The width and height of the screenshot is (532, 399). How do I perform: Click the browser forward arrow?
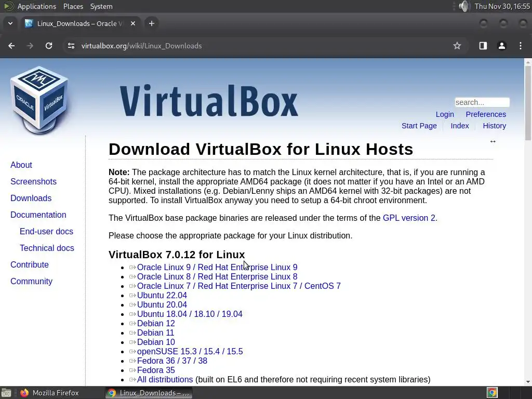click(x=30, y=46)
